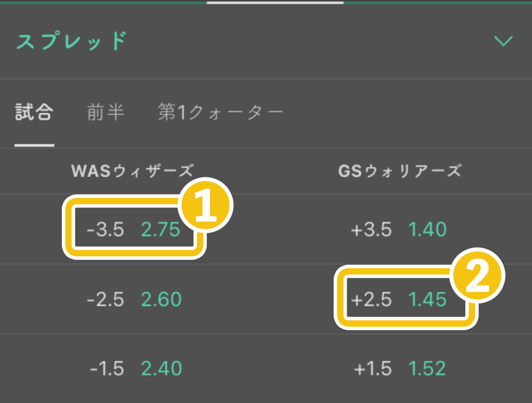Select the 試合 tab
Viewport: 532px width, 403px height.
34,112
